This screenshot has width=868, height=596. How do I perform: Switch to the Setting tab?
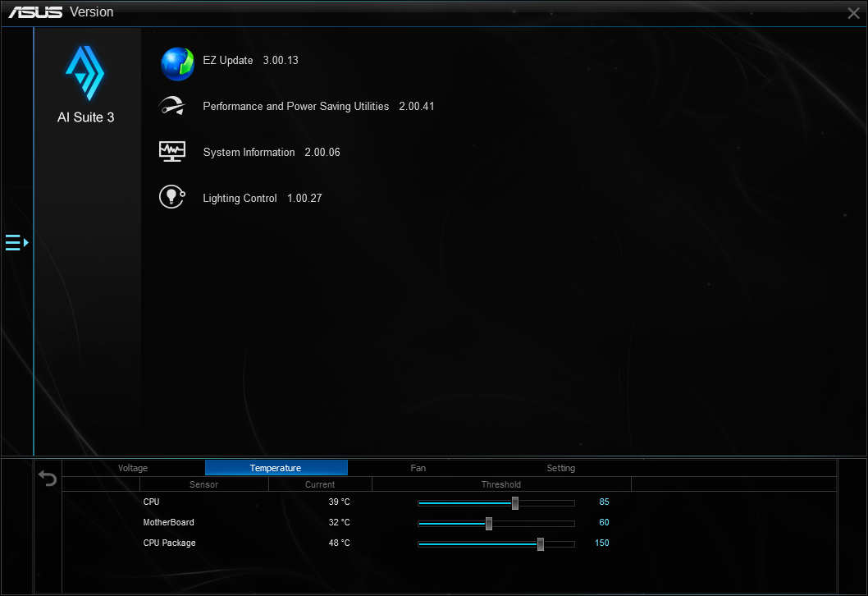561,468
